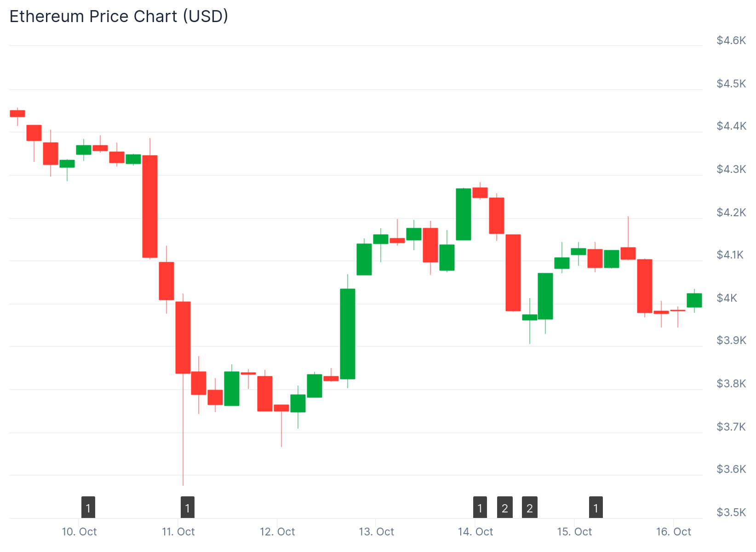The image size is (756, 552).
Task: Select the red candle with wick reaching $3.6K
Action: point(183,337)
